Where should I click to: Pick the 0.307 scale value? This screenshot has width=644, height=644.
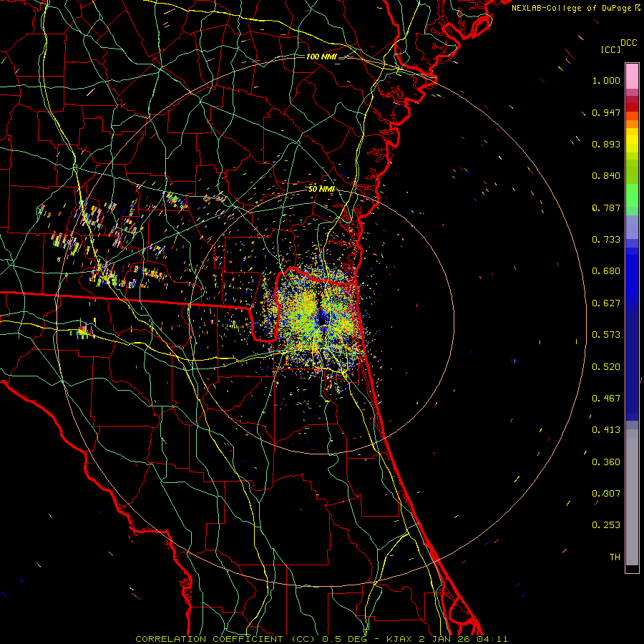606,494
